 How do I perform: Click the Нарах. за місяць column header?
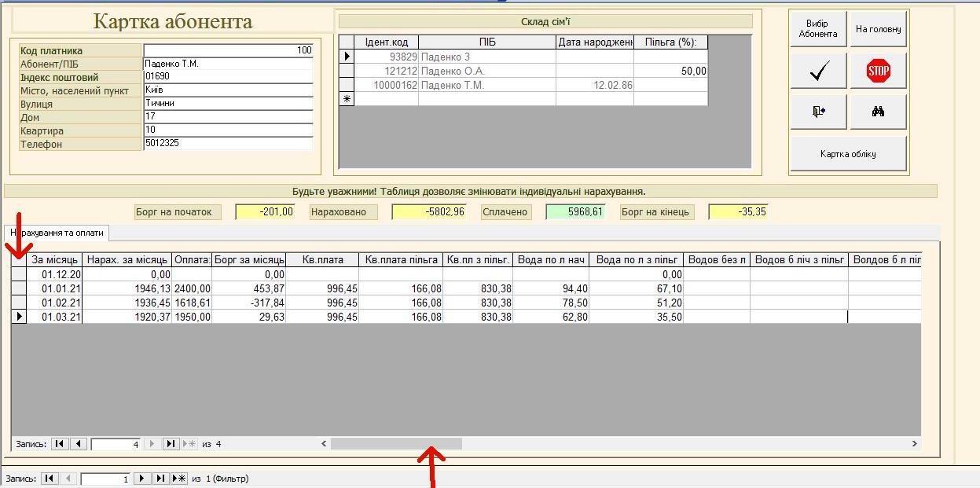pos(127,260)
